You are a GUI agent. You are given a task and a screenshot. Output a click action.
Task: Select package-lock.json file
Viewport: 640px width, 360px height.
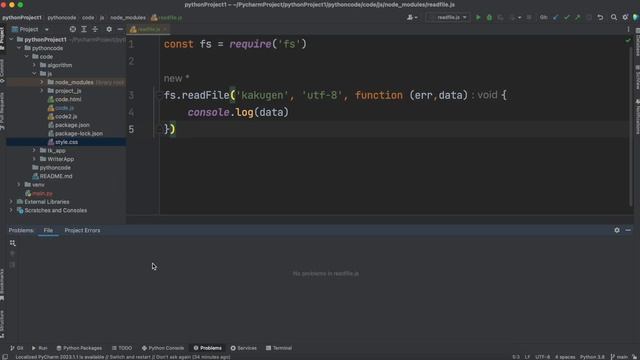coord(79,134)
